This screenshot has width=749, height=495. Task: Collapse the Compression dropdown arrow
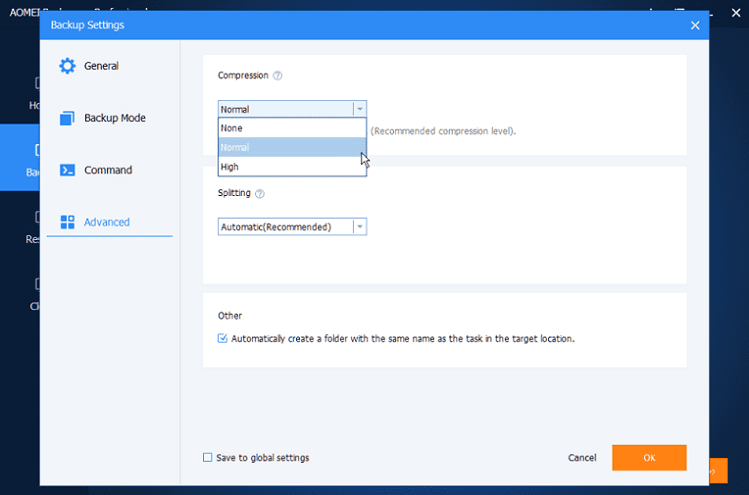pos(360,109)
